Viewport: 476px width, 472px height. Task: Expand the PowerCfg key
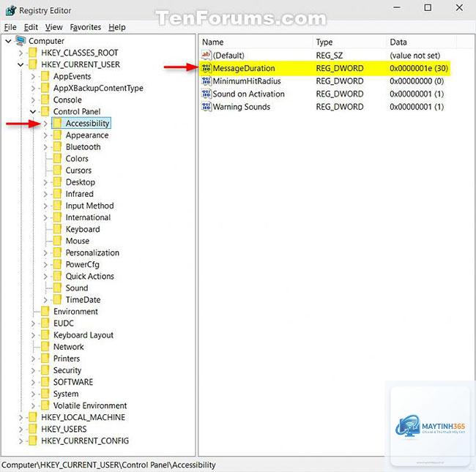click(45, 265)
